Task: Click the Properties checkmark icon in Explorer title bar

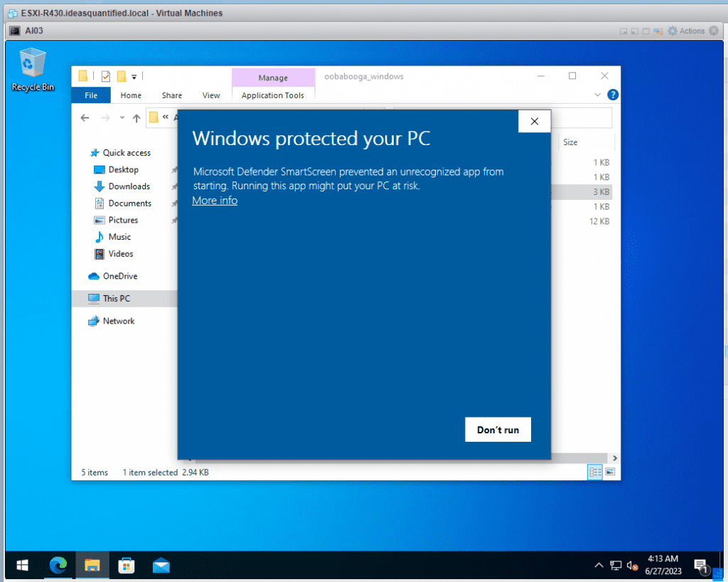Action: 106,76
